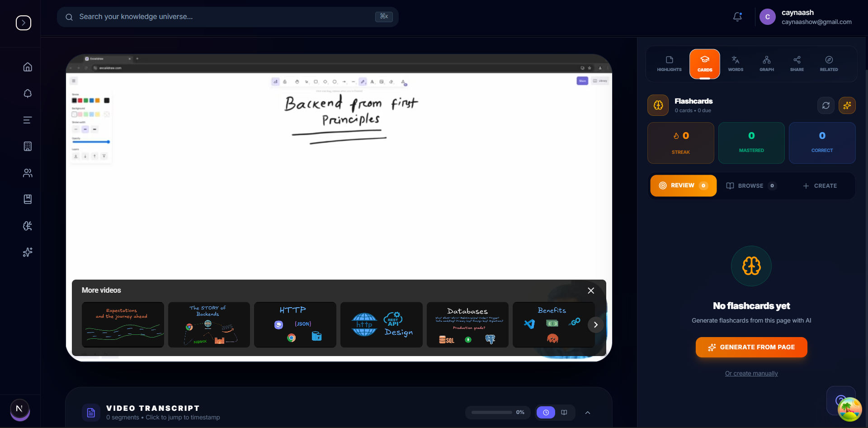Click the refresh icon next to Flashcards
868x428 pixels.
tap(826, 105)
